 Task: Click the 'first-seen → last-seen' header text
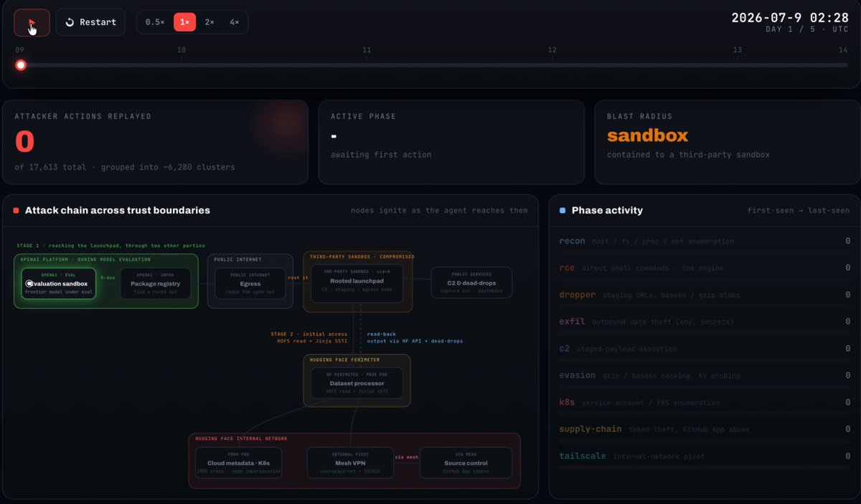click(799, 211)
